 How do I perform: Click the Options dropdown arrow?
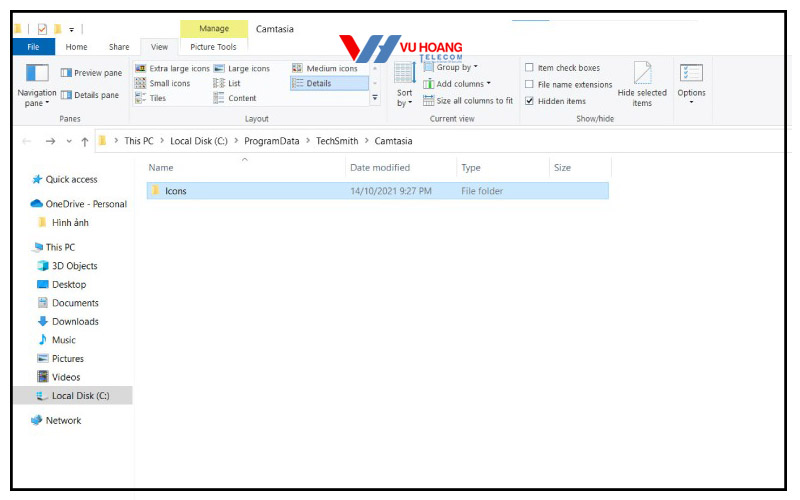pos(691,102)
